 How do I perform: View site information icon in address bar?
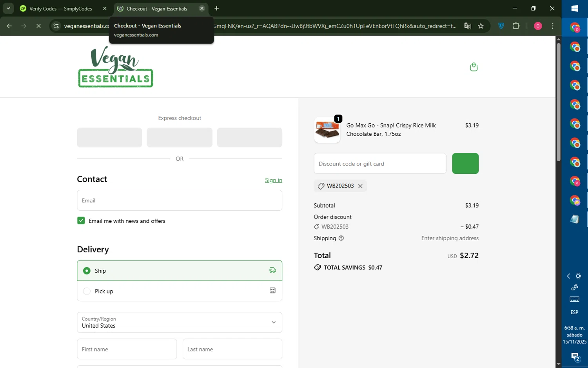56,26
